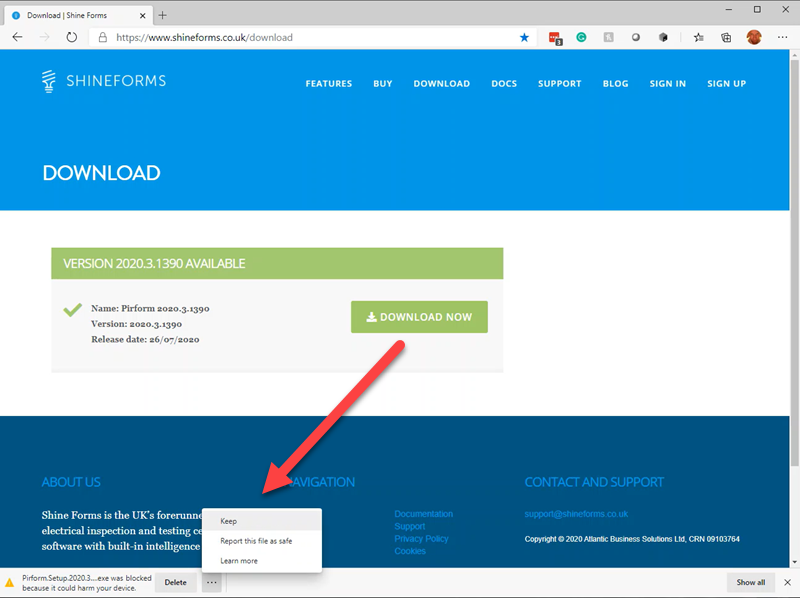Select Keep from the download context menu
This screenshot has width=800, height=598.
point(229,521)
